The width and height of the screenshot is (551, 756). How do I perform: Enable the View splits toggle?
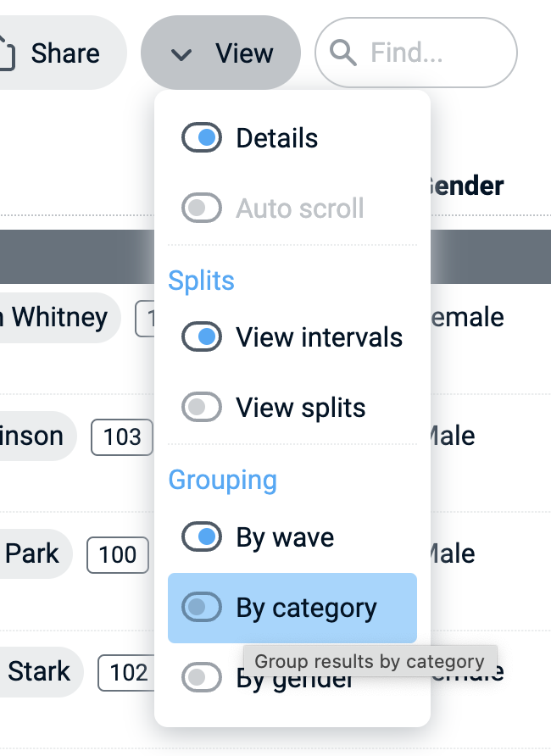202,408
